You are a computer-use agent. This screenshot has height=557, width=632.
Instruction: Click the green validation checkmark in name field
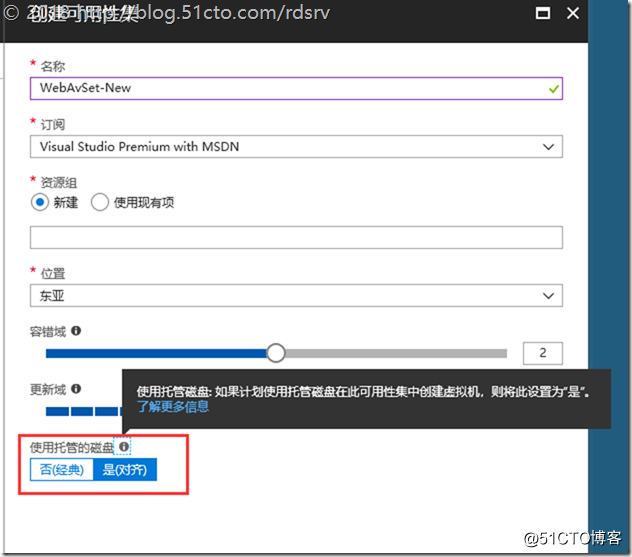(554, 89)
